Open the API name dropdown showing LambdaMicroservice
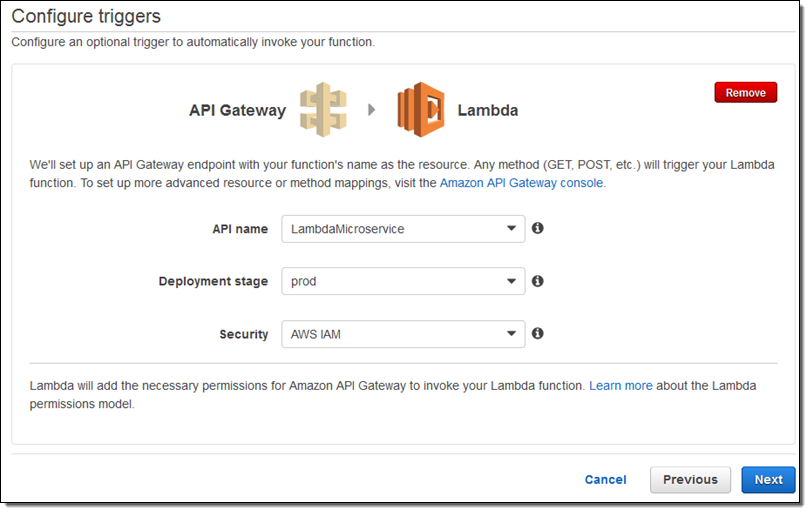Screen dimensions: 810x513 pos(403,229)
